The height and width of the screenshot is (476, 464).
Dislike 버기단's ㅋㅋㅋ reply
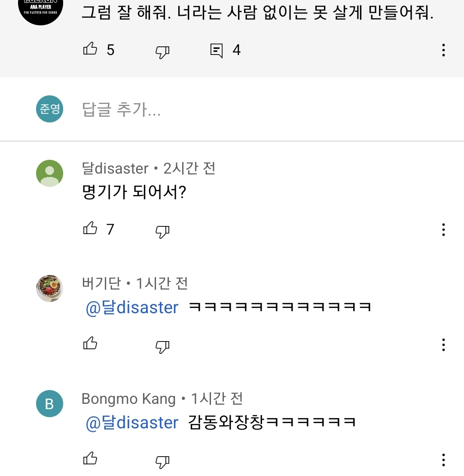pos(162,346)
